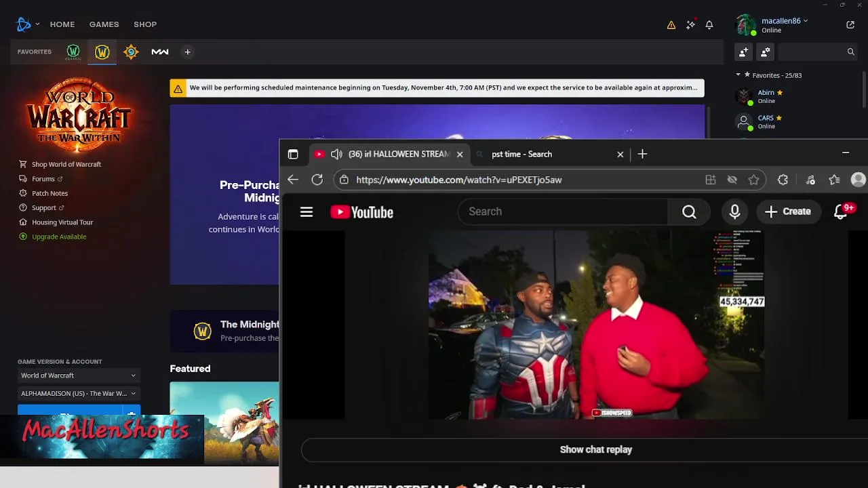Pop out the Battle.net social panel
868x488 pixels.
pos(850,24)
